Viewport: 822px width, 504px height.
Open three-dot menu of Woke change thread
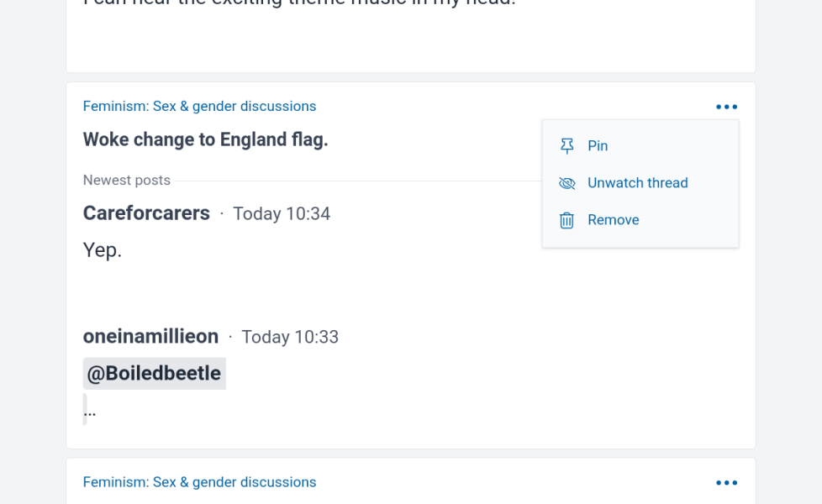pyautogui.click(x=726, y=107)
